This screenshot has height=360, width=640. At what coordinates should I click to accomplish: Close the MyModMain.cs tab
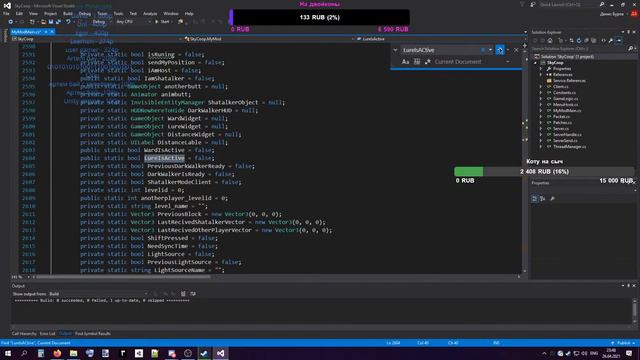(x=52, y=32)
